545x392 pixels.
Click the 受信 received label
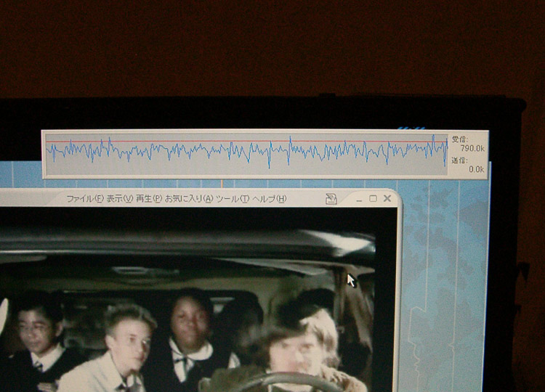point(459,139)
